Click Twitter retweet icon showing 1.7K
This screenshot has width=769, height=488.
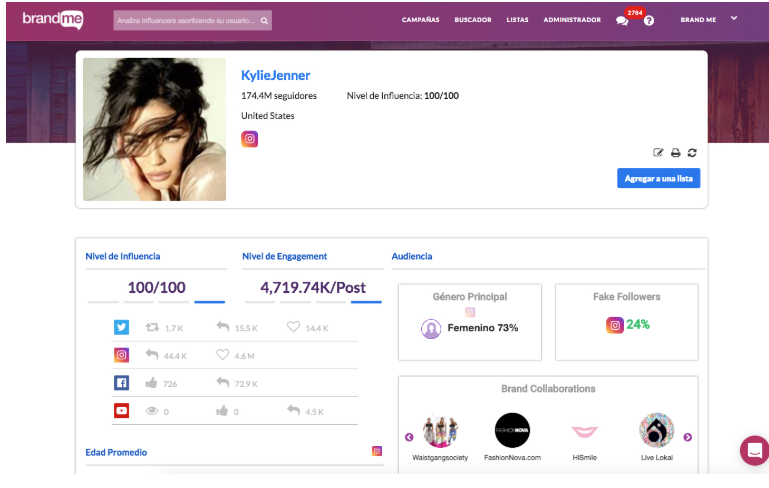(152, 327)
